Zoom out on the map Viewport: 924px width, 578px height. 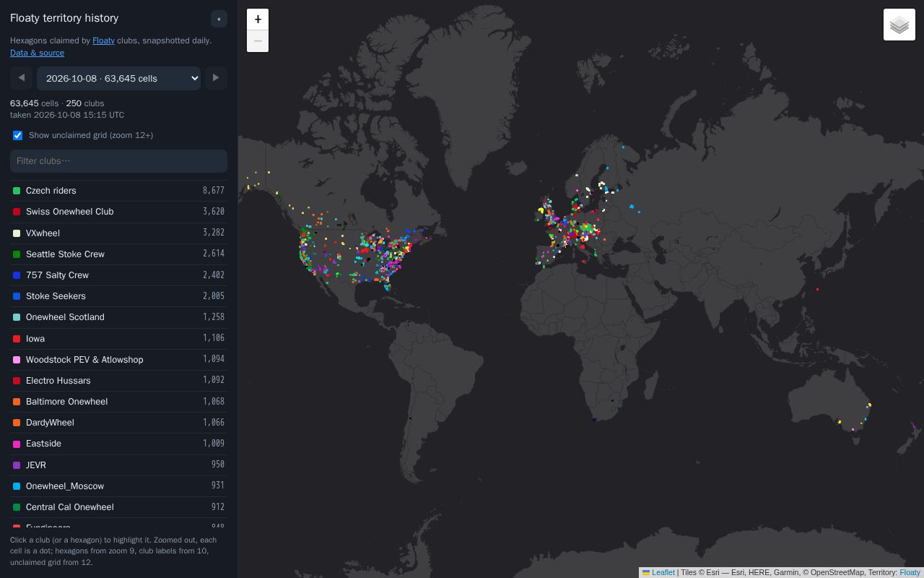(258, 41)
